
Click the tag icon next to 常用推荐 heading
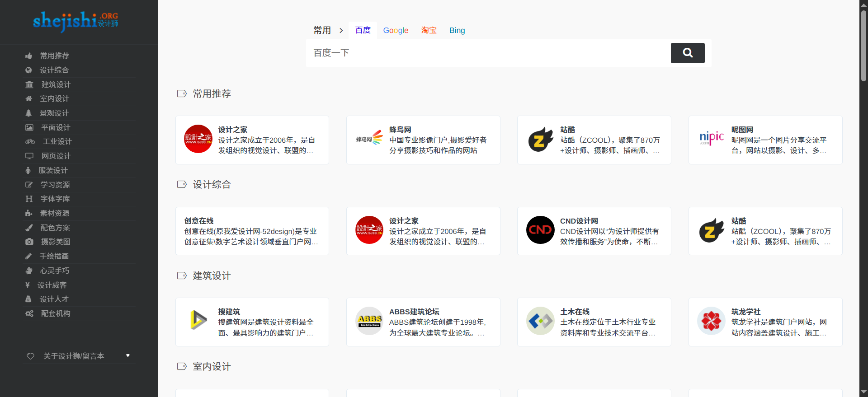point(182,93)
